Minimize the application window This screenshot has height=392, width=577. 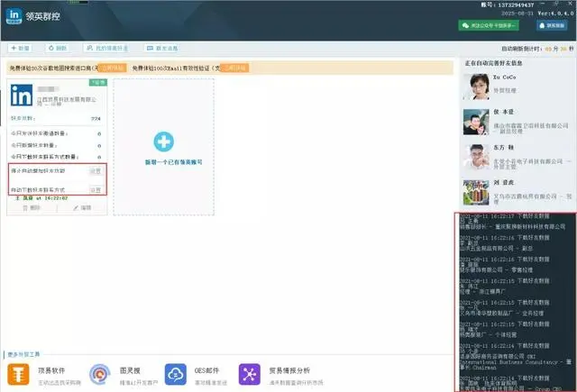(x=543, y=4)
